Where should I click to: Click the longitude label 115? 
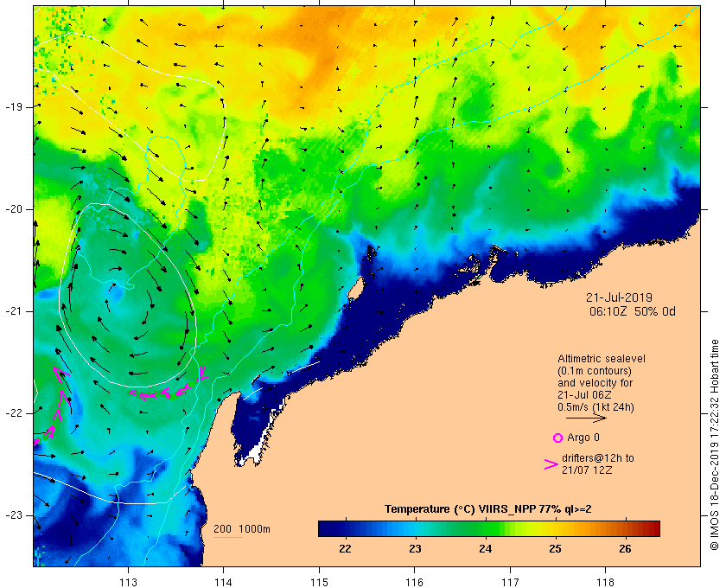319,583
